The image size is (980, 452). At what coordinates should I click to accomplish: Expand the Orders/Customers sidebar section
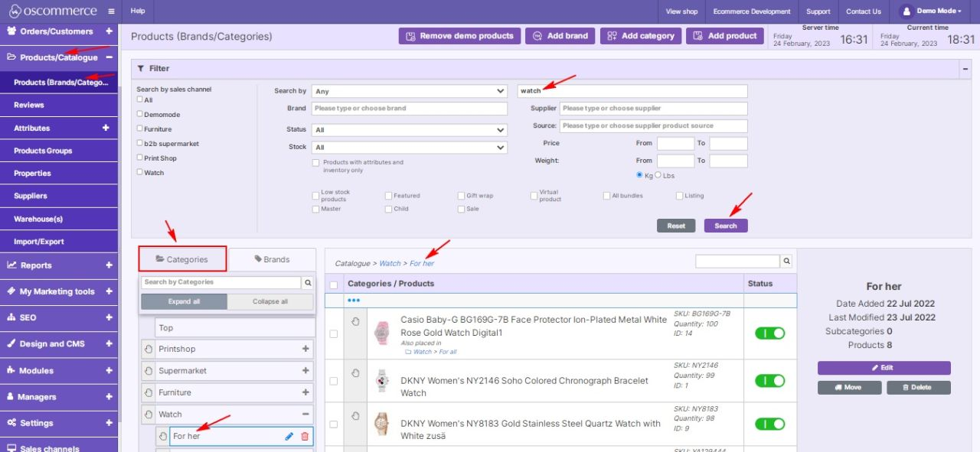click(109, 31)
